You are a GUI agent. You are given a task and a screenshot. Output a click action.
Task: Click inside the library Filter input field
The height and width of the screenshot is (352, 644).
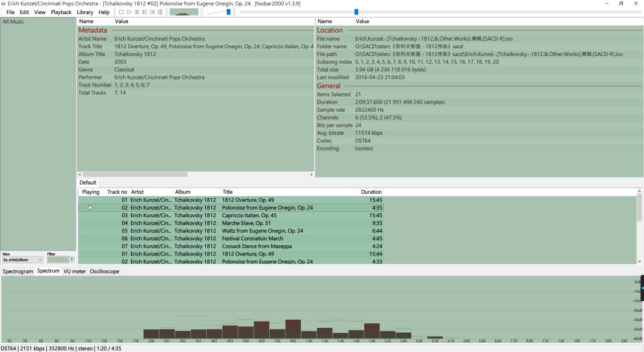point(57,260)
